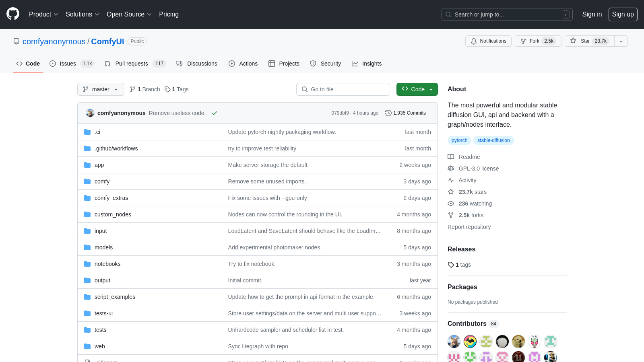Open the 2.5k forks link in About
Screen dimensions: 644x362
471,215
